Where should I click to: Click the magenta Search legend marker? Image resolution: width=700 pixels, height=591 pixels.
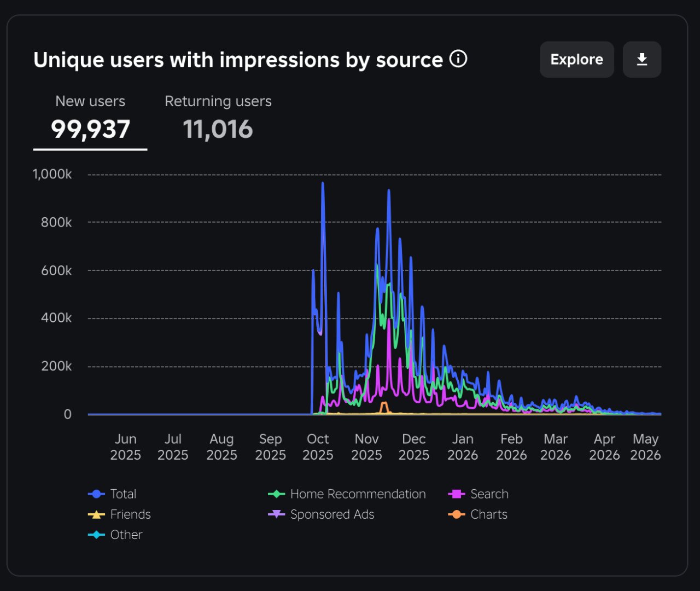coord(456,494)
